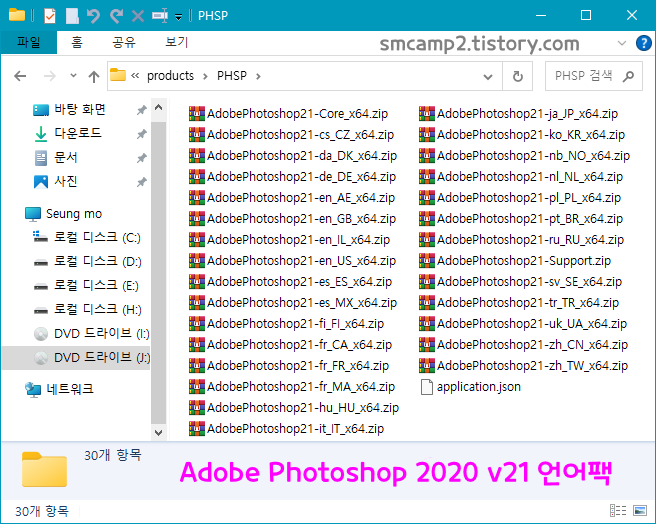Viewport: 656px width, 524px height.
Task: Click file name AdobePhotoshop21-pt_BR_x64.zip
Action: 530,218
